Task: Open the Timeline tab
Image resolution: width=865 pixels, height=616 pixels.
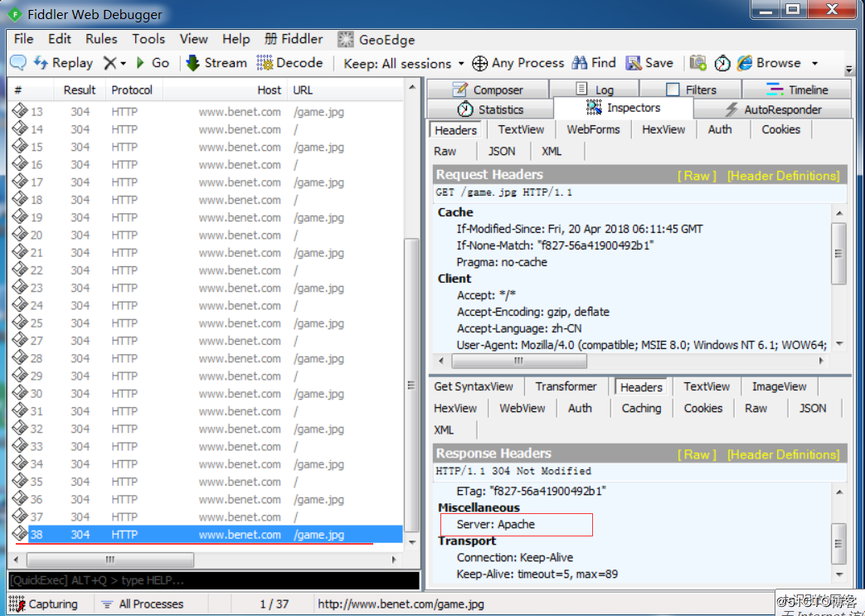Action: click(797, 90)
